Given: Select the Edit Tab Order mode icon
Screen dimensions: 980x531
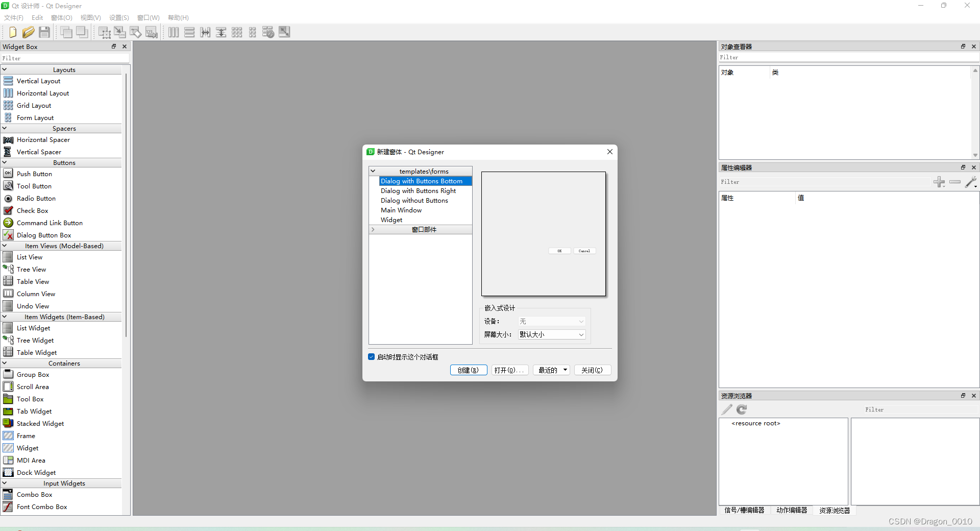Looking at the screenshot, I should 152,32.
